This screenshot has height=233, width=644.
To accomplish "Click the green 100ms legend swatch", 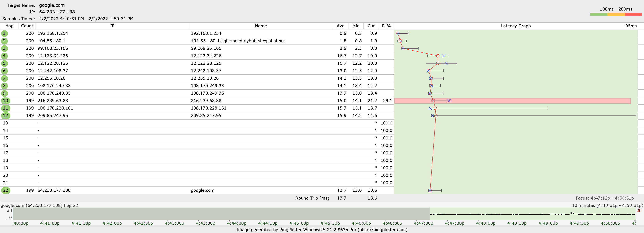I will pyautogui.click(x=598, y=14).
